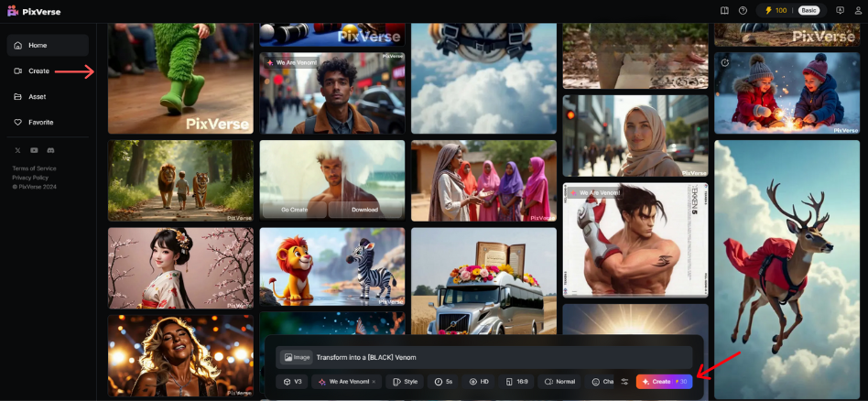
Task: Remove the We Are Venom! effect
Action: 374,382
